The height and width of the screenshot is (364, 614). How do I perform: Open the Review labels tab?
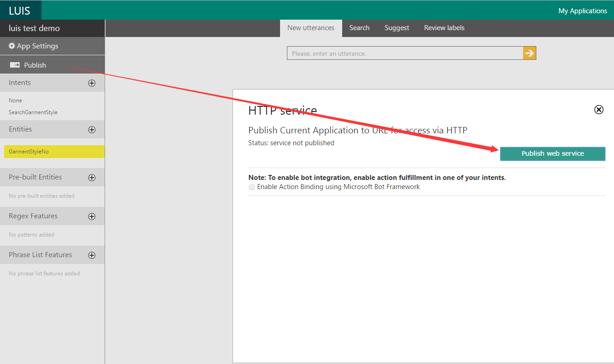click(444, 28)
